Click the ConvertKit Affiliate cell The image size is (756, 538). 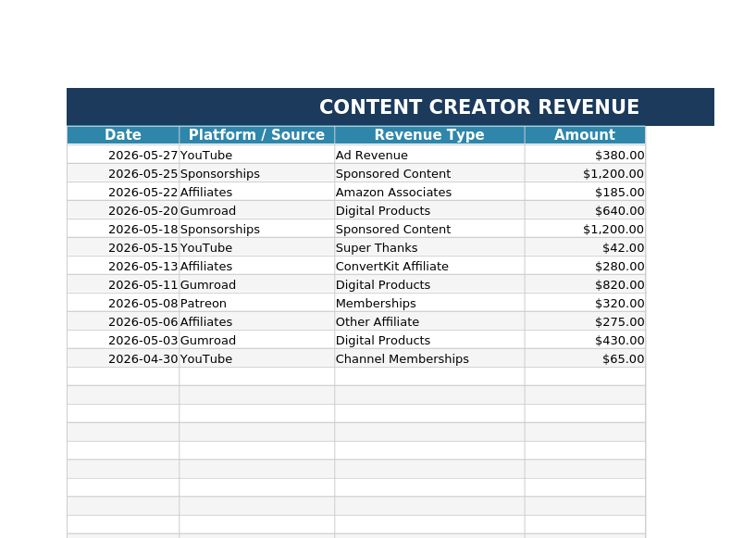pyautogui.click(x=429, y=267)
